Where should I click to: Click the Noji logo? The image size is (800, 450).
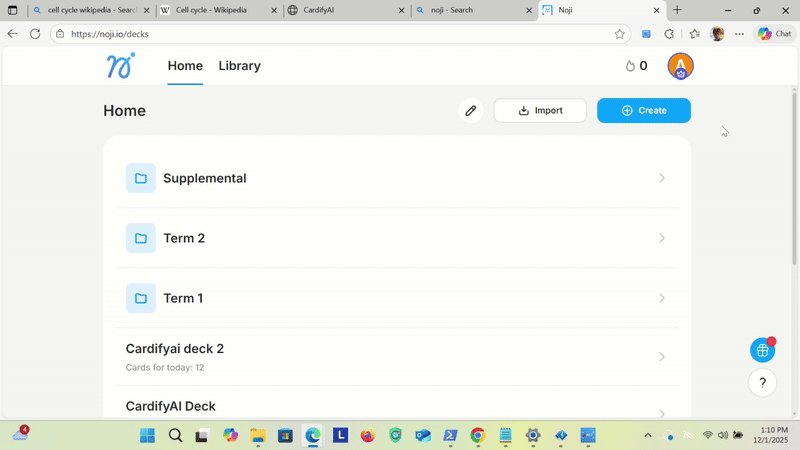(121, 66)
